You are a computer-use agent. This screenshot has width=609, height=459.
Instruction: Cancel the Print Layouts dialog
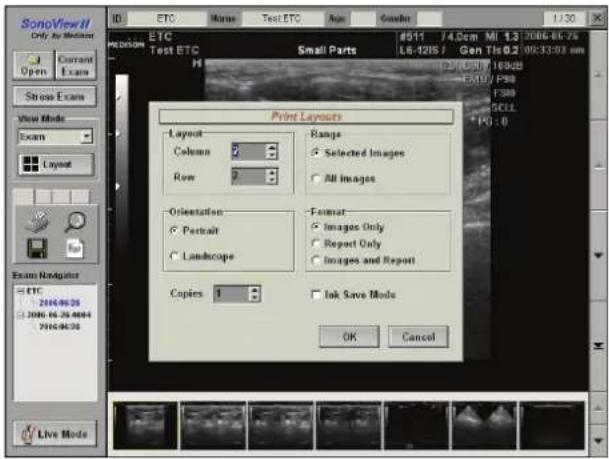(418, 337)
